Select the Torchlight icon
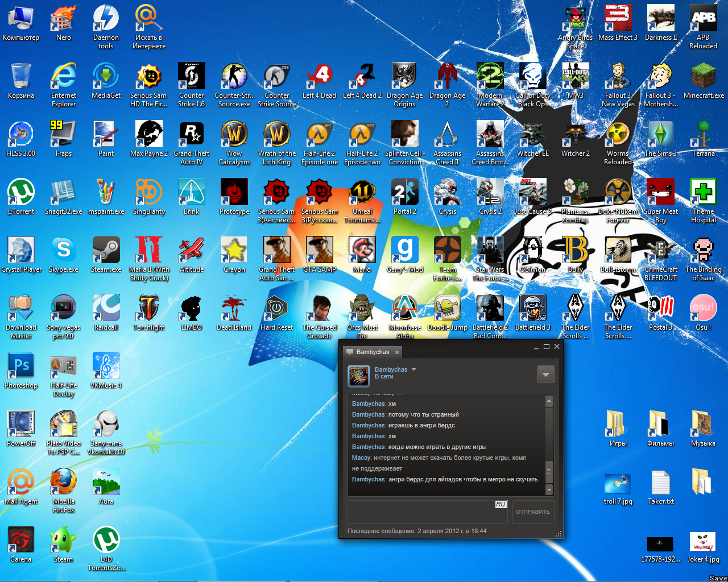728x582 pixels. coord(149,313)
